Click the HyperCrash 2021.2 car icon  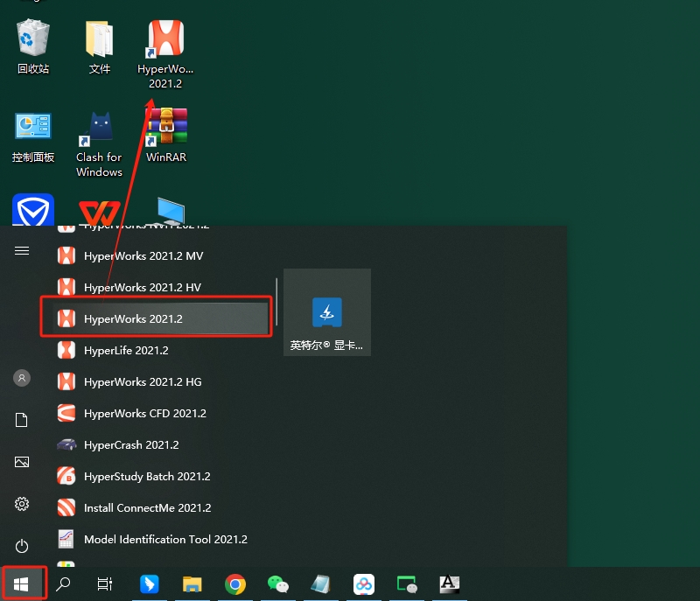[66, 444]
